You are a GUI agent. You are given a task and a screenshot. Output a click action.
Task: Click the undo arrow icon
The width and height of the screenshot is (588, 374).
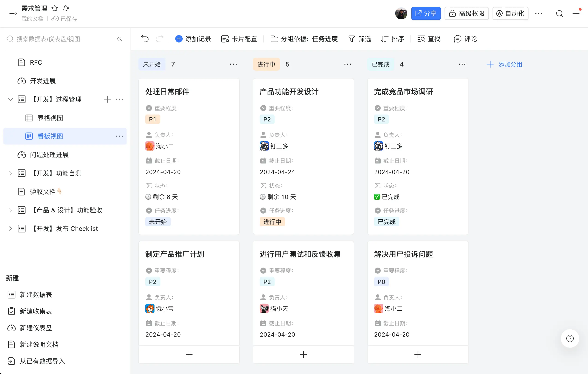(x=145, y=39)
